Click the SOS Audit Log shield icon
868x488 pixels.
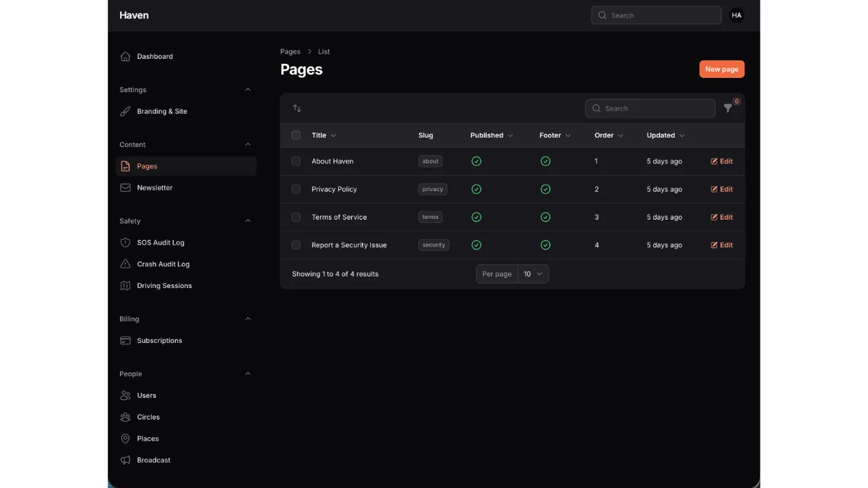(x=125, y=243)
